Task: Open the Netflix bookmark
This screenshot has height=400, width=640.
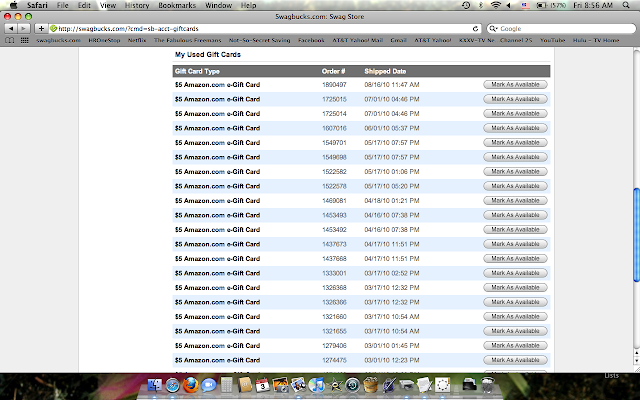Action: click(x=137, y=40)
